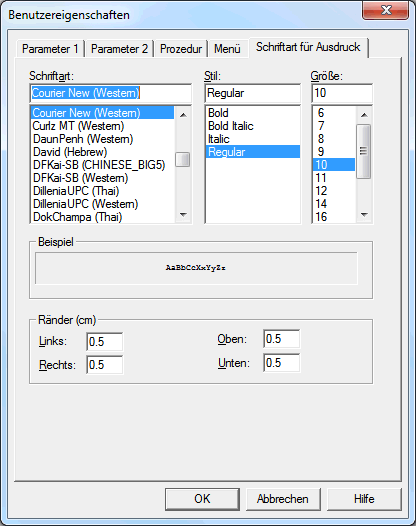Confirm with the OK button
This screenshot has width=416, height=526.
coord(202,499)
